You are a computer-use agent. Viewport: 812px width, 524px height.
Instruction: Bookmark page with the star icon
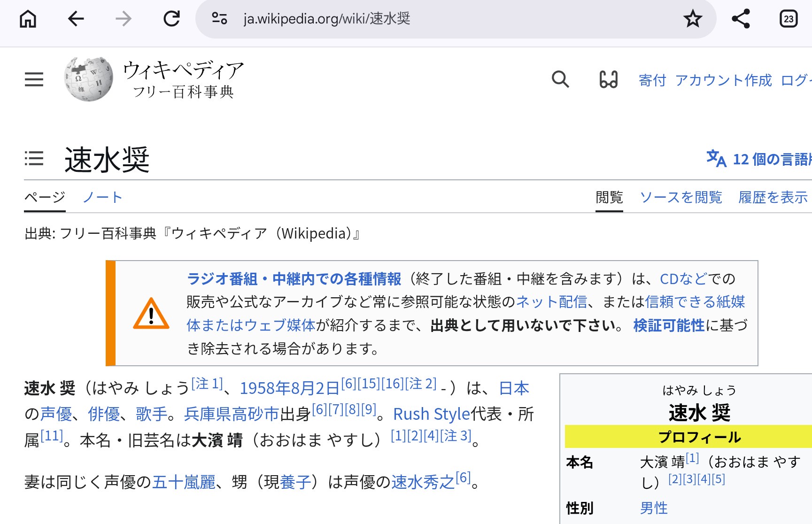tap(693, 19)
